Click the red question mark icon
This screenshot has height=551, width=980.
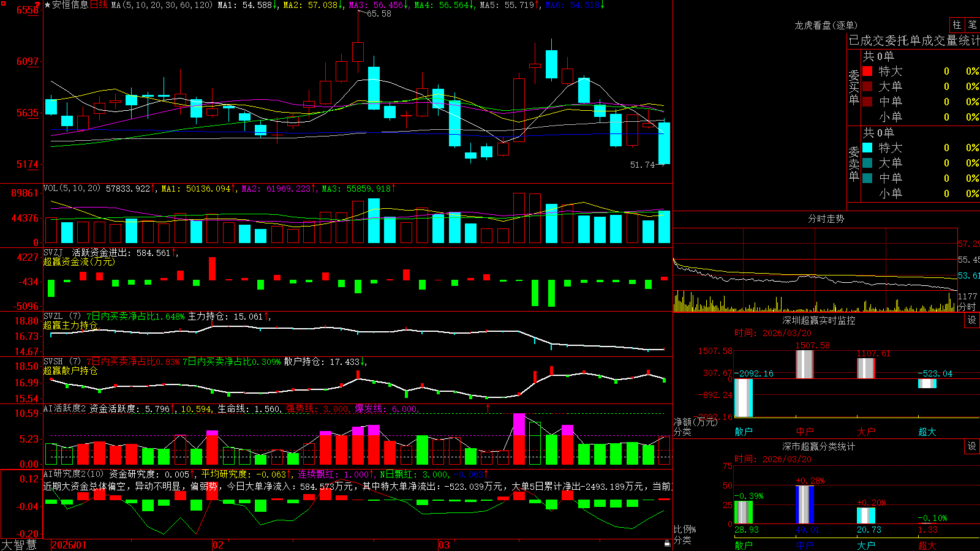point(38,4)
